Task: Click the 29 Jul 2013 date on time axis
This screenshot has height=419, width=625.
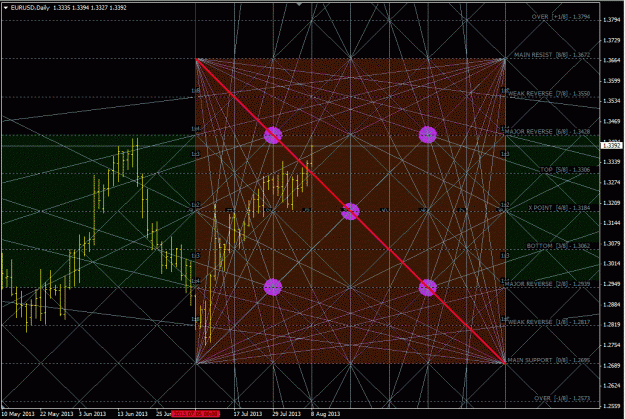Action: (x=287, y=414)
